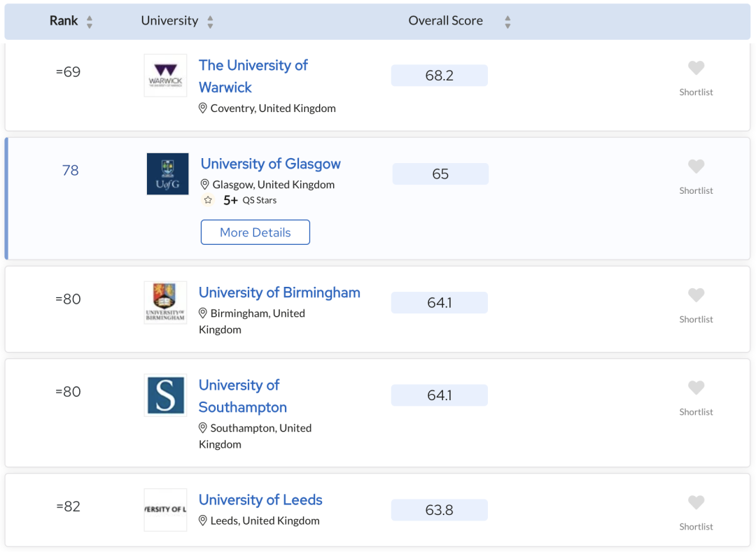Click the University of Glasgow logo
This screenshot has height=552, width=756.
pos(167,174)
